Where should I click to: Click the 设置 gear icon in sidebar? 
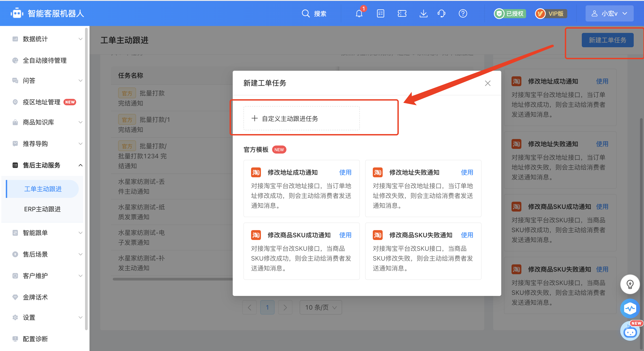[15, 317]
